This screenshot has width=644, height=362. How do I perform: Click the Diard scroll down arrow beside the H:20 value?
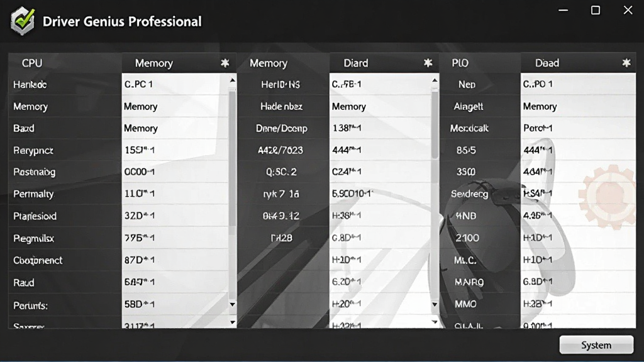pos(435,304)
